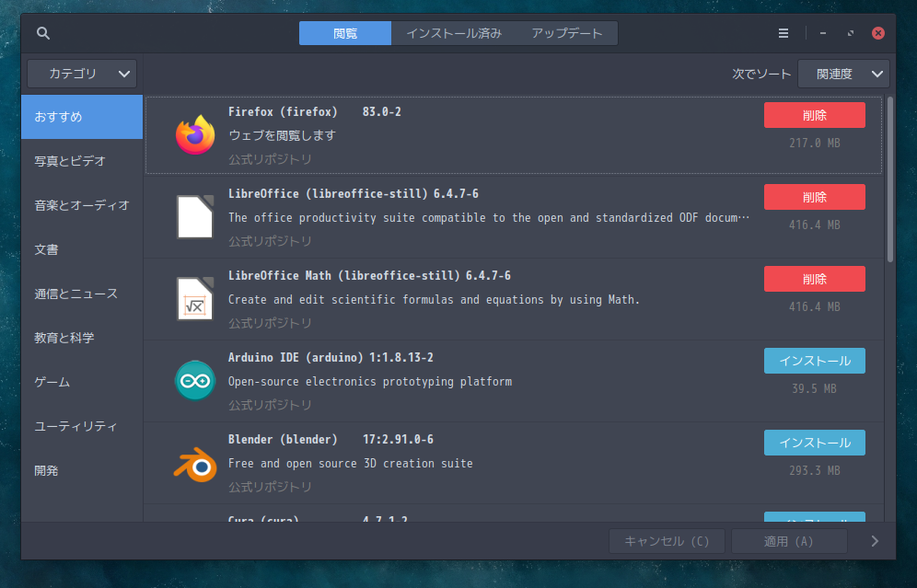917x588 pixels.
Task: Expand the カテゴリ dropdown
Action: coord(82,74)
